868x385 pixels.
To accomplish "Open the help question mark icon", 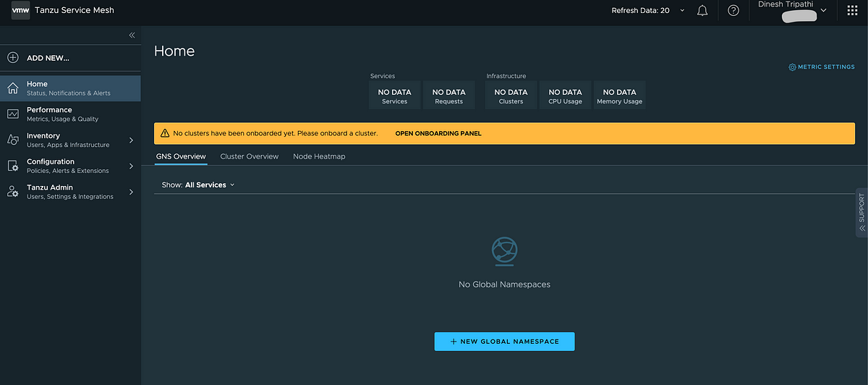I will point(733,11).
